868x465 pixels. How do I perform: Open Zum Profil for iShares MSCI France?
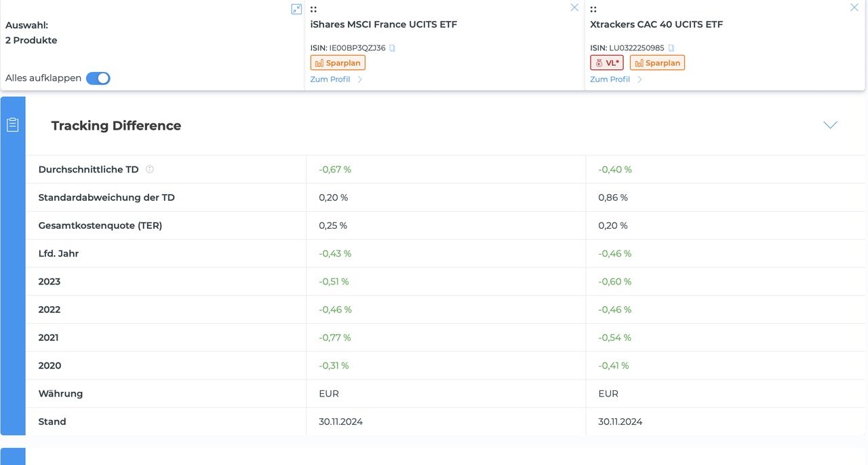click(x=336, y=79)
